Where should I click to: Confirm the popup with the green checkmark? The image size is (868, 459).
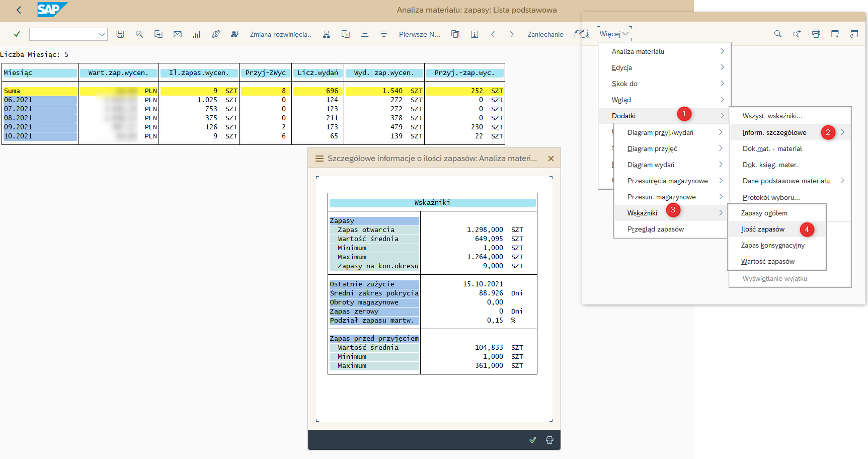click(x=533, y=440)
